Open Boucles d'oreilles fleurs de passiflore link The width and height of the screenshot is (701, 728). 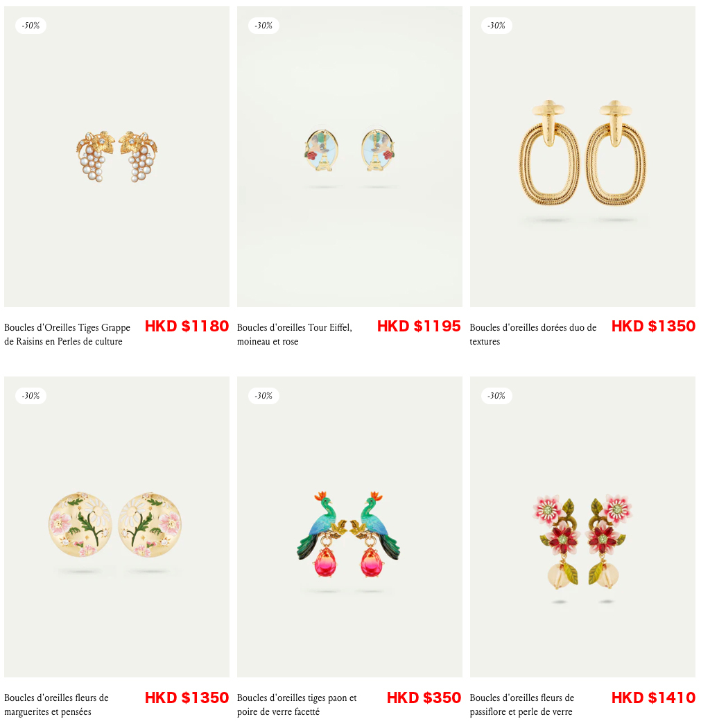(x=522, y=704)
